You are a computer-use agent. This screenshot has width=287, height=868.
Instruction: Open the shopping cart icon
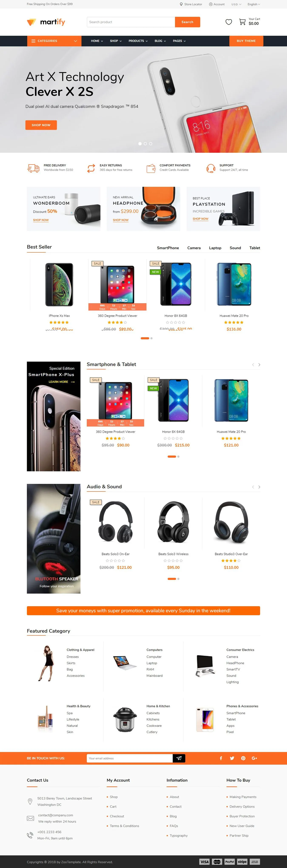[x=242, y=22]
